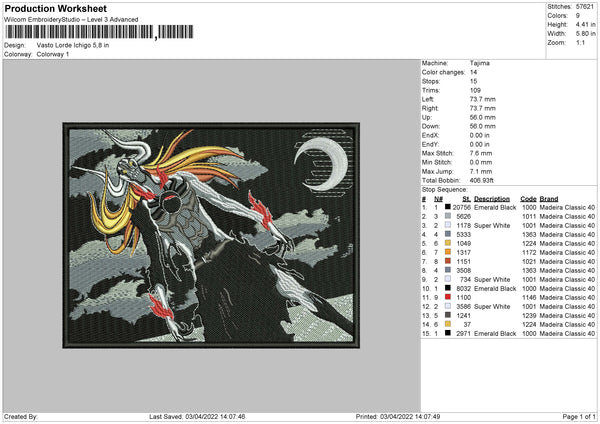Click 'Wilcom EmbroideryStudio – Level 3 Advanced' text

[x=71, y=20]
